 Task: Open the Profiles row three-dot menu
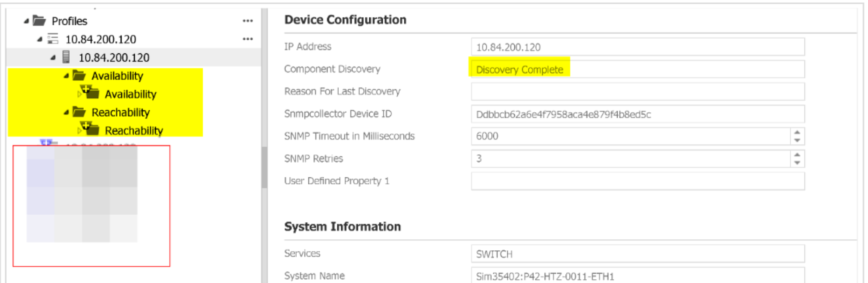(x=248, y=21)
